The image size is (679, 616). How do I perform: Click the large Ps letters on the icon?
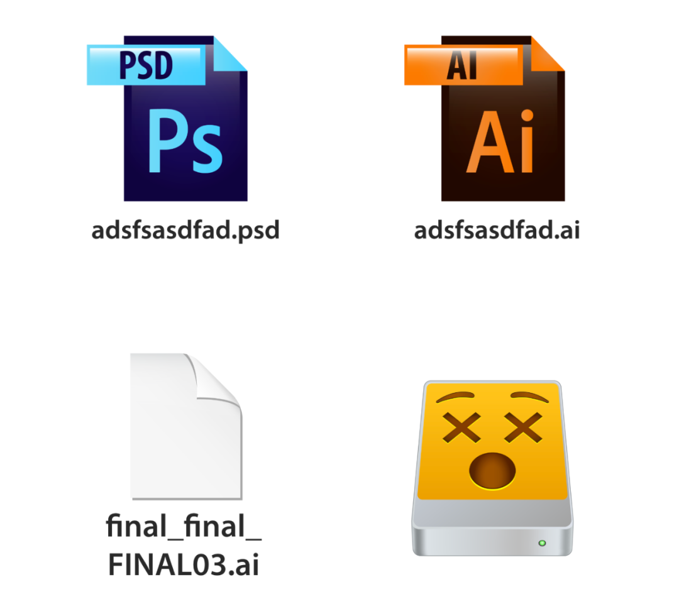[x=185, y=141]
